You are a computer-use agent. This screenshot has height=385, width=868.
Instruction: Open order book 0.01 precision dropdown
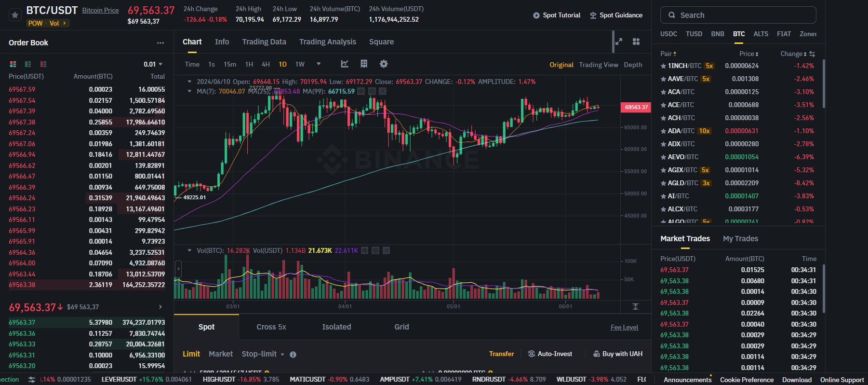click(153, 64)
